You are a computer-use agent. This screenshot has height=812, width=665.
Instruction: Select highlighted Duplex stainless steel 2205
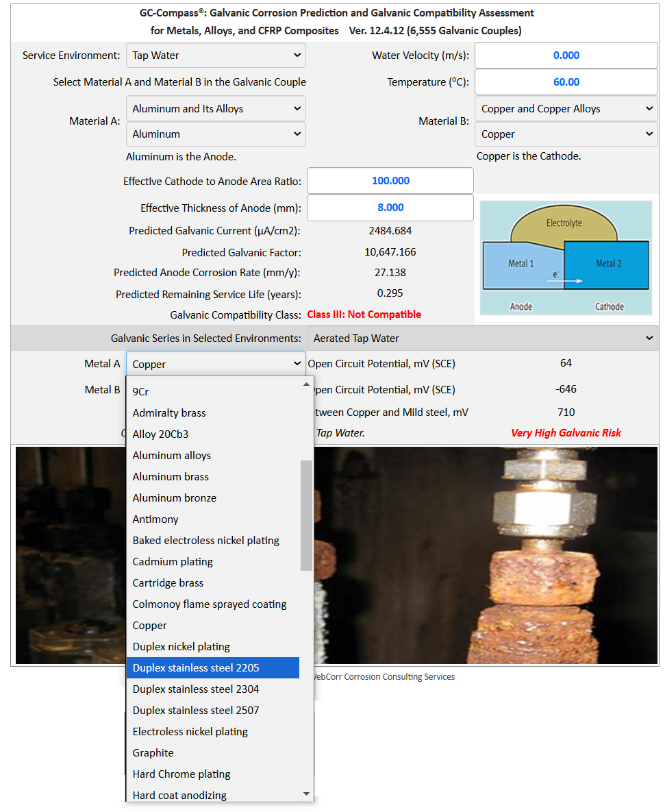[x=213, y=667]
